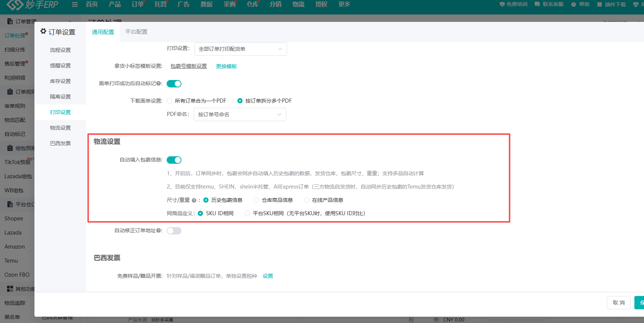Open the 订单 top menu
This screenshot has height=323, width=644.
[x=138, y=4]
